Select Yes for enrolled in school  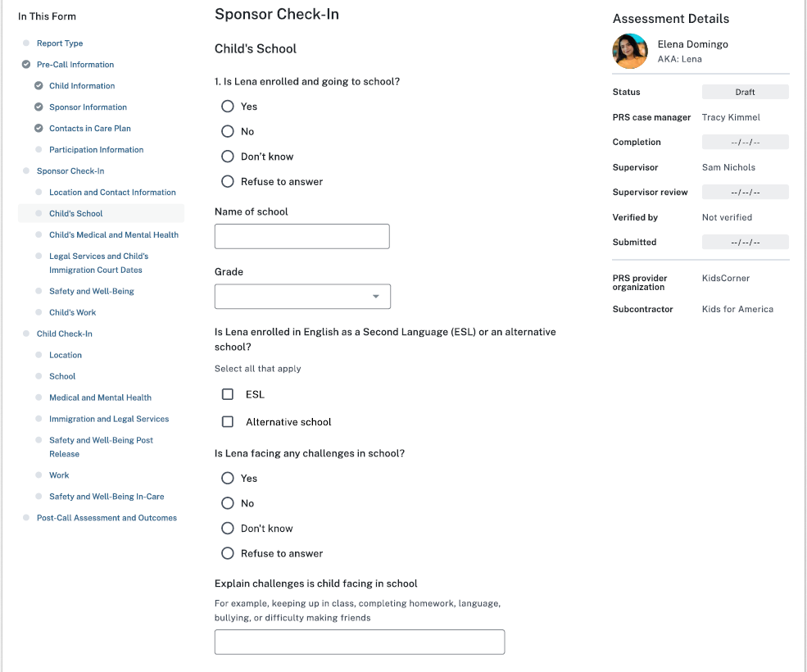228,107
